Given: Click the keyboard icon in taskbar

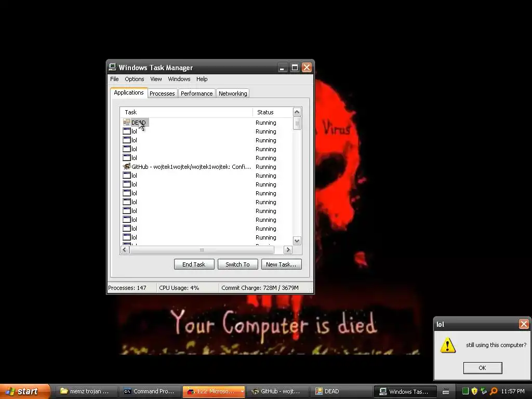Looking at the screenshot, I should point(446,392).
